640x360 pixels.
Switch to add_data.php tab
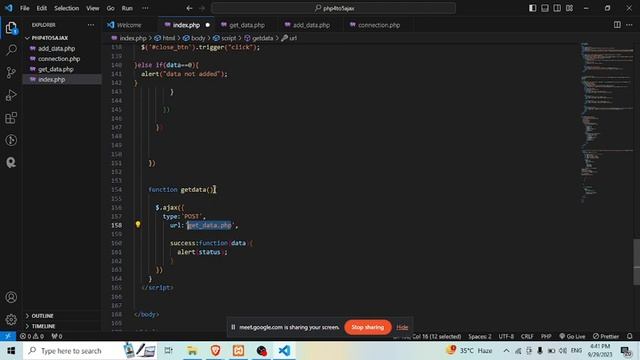tap(311, 25)
